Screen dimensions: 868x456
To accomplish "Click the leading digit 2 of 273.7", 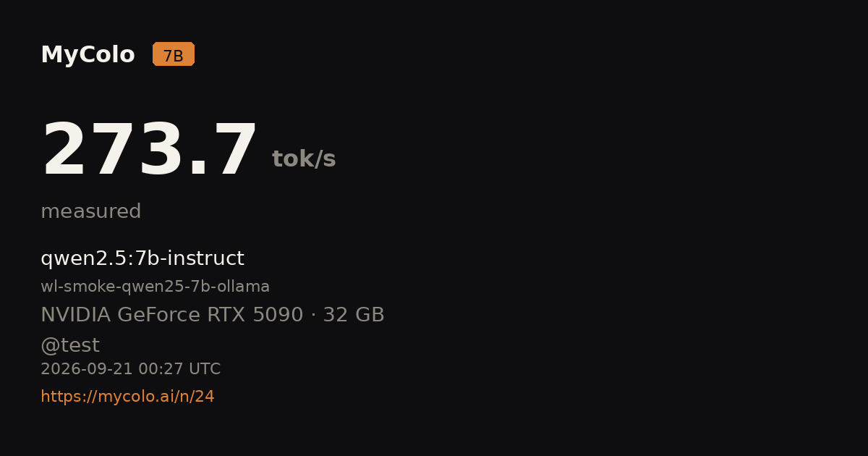I will pos(65,151).
